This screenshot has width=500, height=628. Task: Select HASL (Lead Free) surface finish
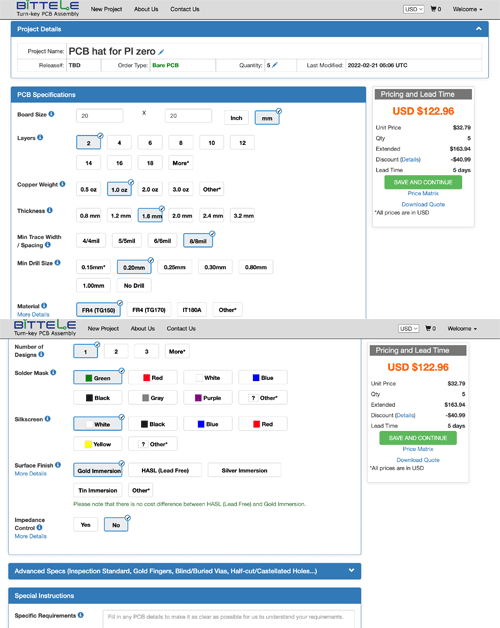[165, 471]
